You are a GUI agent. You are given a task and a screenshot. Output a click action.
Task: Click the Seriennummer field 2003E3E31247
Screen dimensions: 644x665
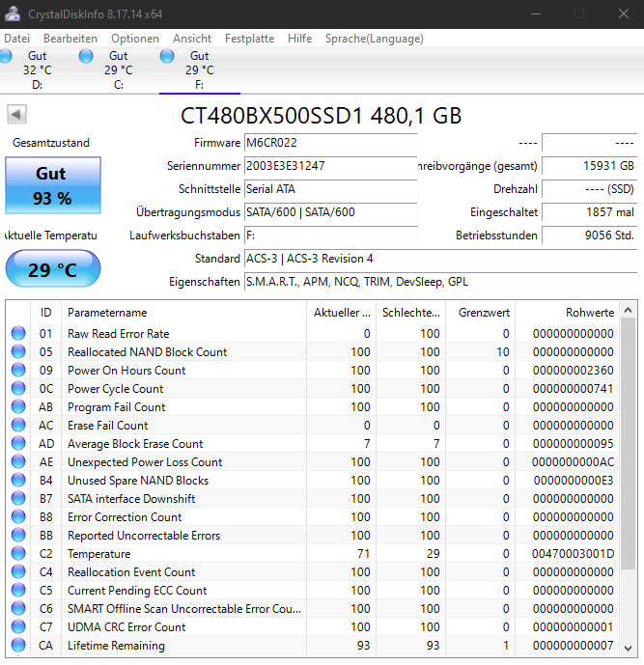[331, 166]
